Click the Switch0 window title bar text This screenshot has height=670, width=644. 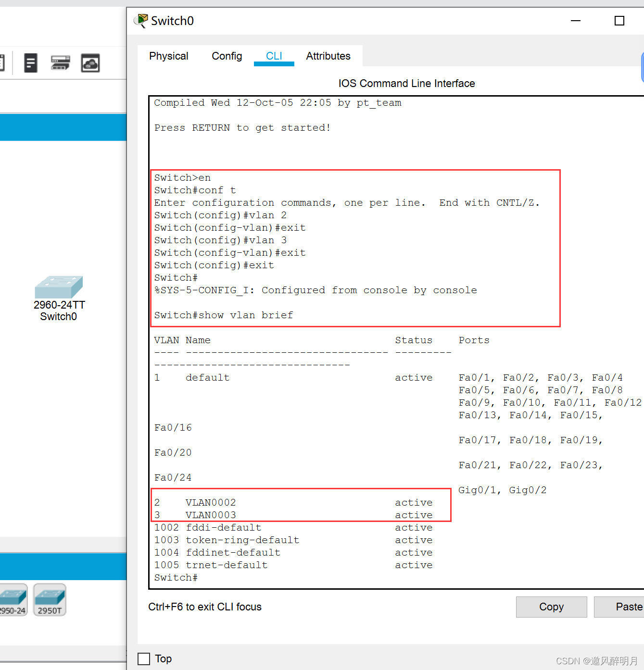tap(172, 21)
